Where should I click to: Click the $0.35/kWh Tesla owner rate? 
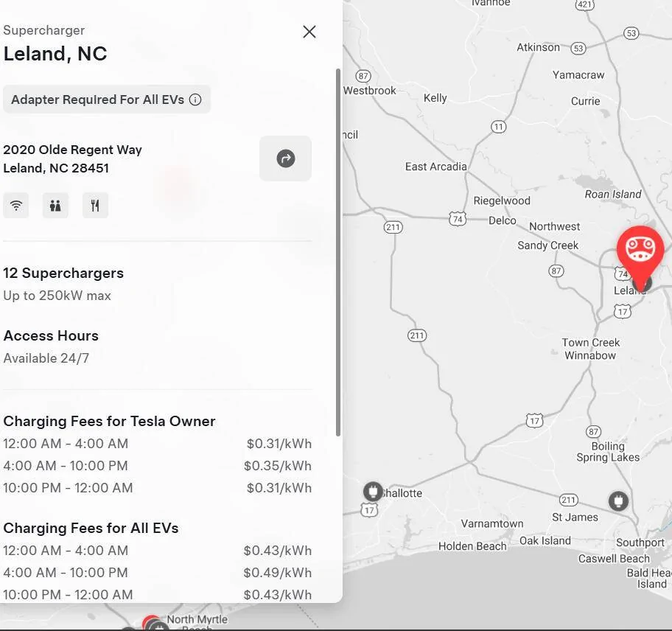278,466
